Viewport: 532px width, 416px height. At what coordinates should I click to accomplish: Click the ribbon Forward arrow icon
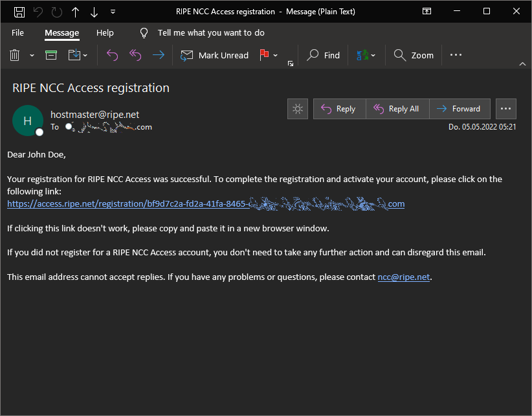[158, 54]
